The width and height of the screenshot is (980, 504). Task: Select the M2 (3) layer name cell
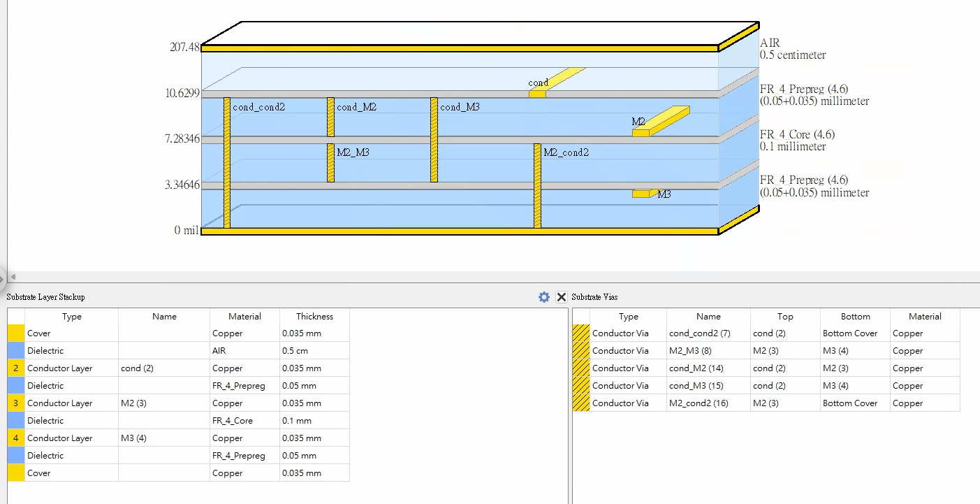tap(164, 403)
